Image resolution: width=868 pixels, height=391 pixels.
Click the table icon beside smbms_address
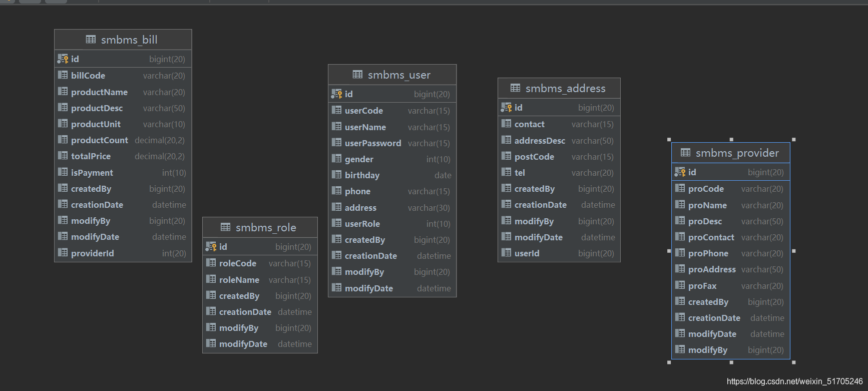tap(515, 88)
